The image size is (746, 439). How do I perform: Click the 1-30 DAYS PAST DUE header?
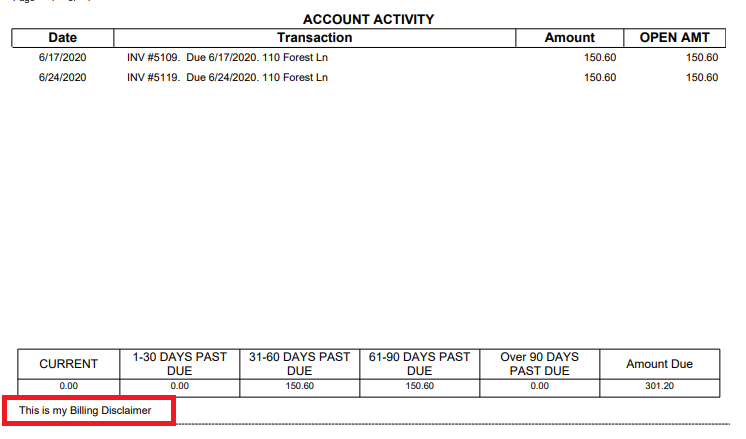coord(179,364)
